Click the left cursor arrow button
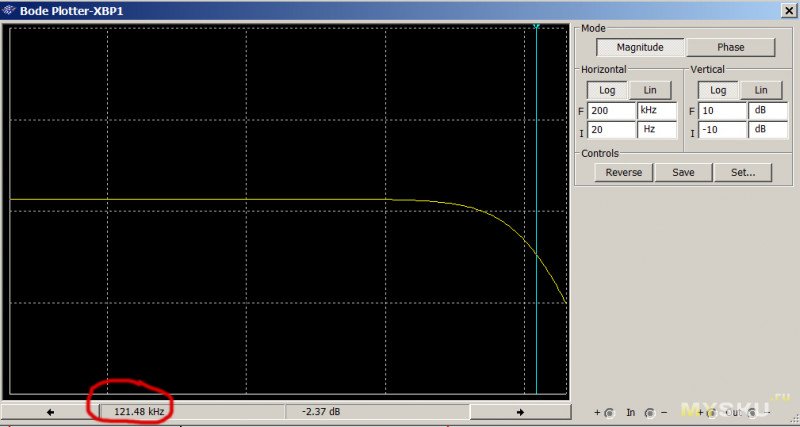 [50, 411]
